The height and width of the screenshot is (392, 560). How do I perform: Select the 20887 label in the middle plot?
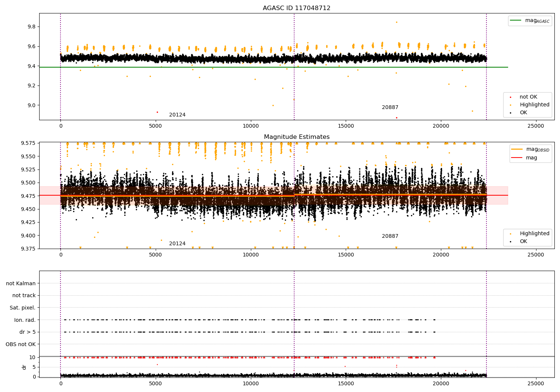pos(390,236)
